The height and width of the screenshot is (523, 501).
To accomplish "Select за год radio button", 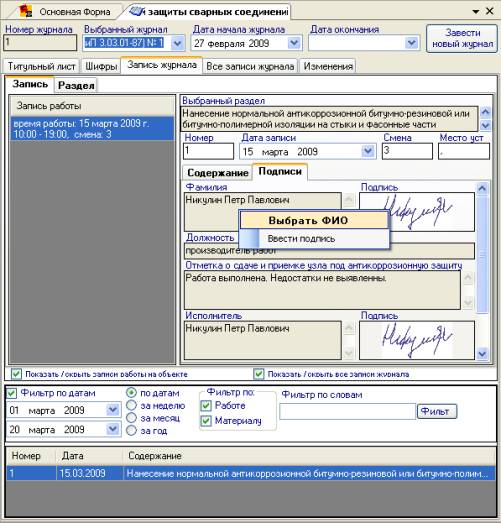I will 131,430.
